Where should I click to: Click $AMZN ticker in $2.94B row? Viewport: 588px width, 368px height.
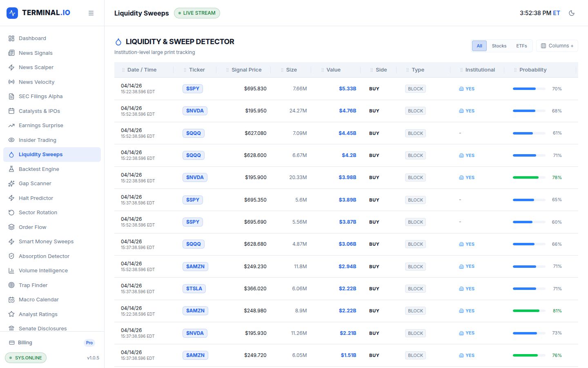[195, 267]
